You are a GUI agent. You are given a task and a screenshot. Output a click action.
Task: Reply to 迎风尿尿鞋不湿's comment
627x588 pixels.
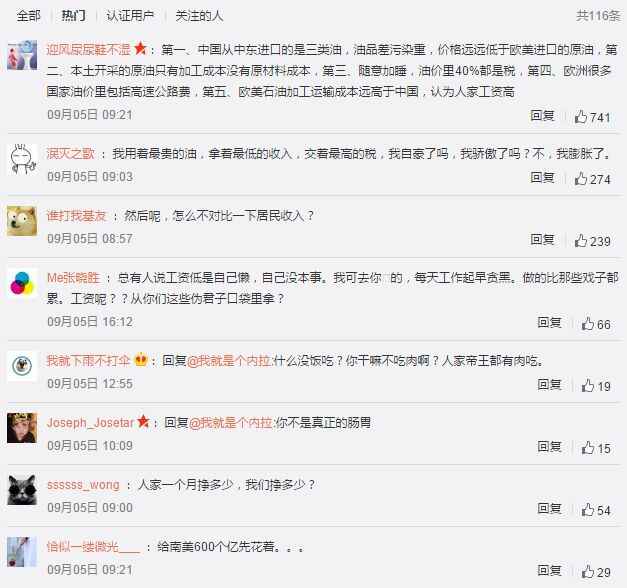tap(542, 116)
